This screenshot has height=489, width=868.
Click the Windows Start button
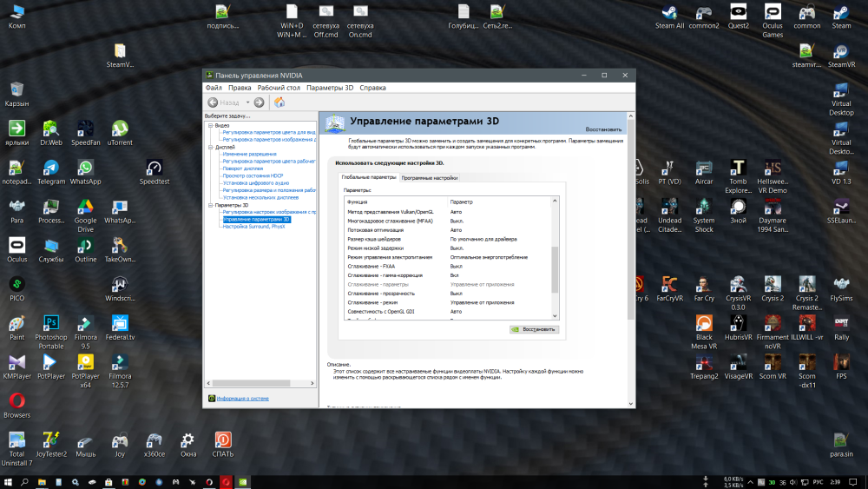pyautogui.click(x=9, y=481)
